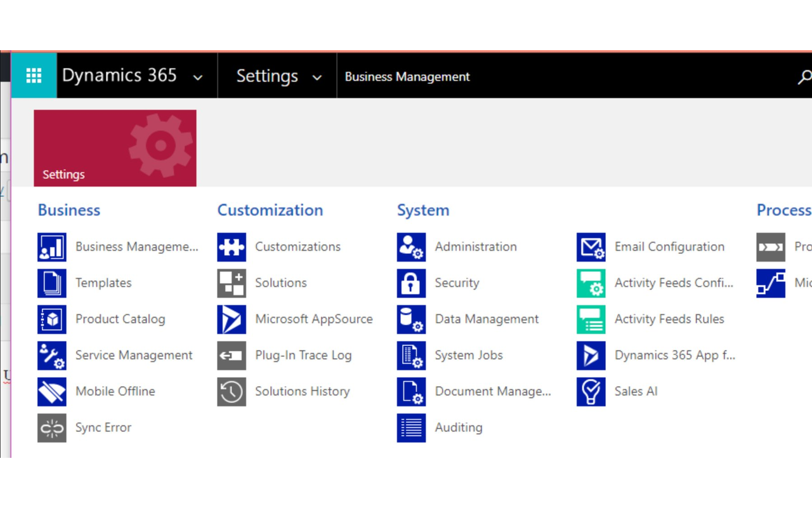The height and width of the screenshot is (508, 812).
Task: Open Business Management breadcrumb in navbar
Action: (x=407, y=77)
